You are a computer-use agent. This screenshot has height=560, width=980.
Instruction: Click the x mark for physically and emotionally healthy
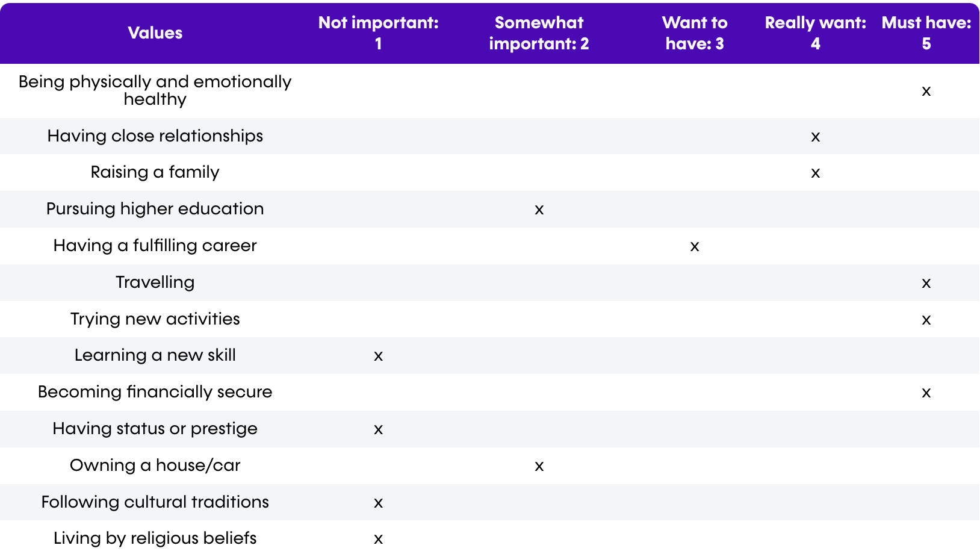pyautogui.click(x=926, y=92)
